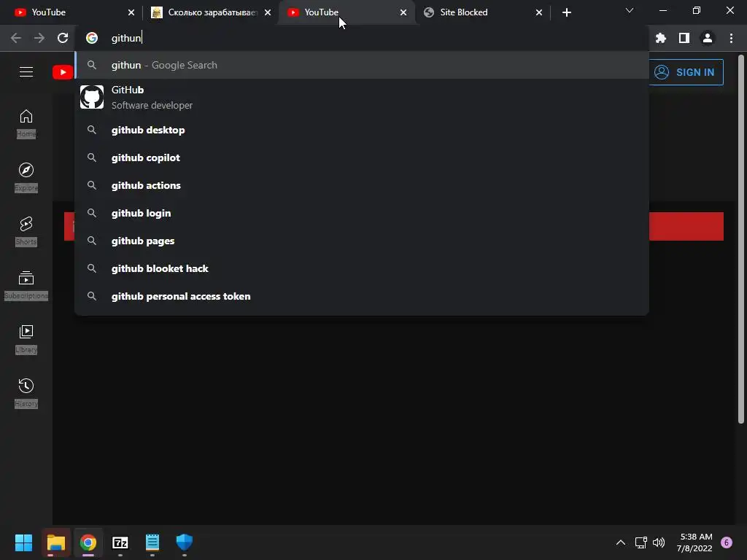Click the YouTube logo

click(63, 72)
